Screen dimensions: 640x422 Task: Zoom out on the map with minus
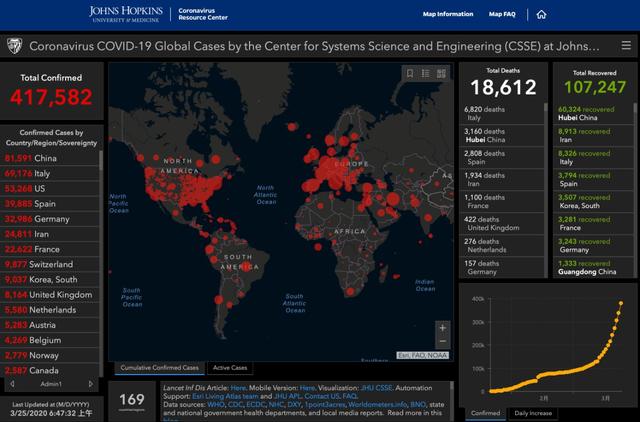[442, 341]
